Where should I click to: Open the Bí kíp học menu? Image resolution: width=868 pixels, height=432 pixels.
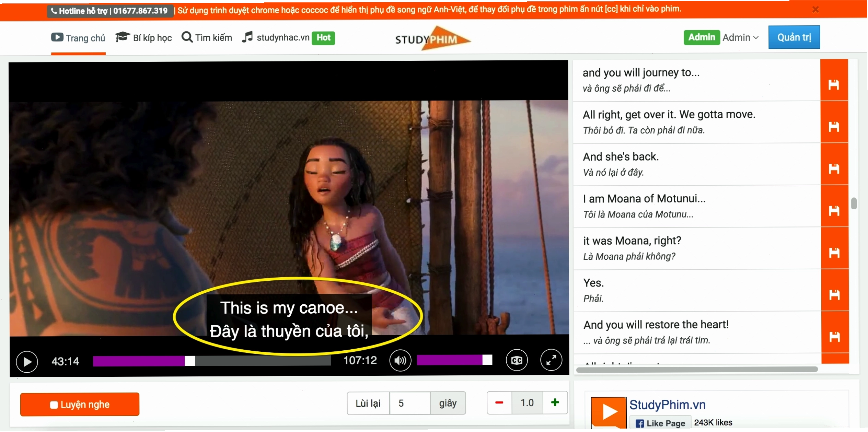point(143,37)
